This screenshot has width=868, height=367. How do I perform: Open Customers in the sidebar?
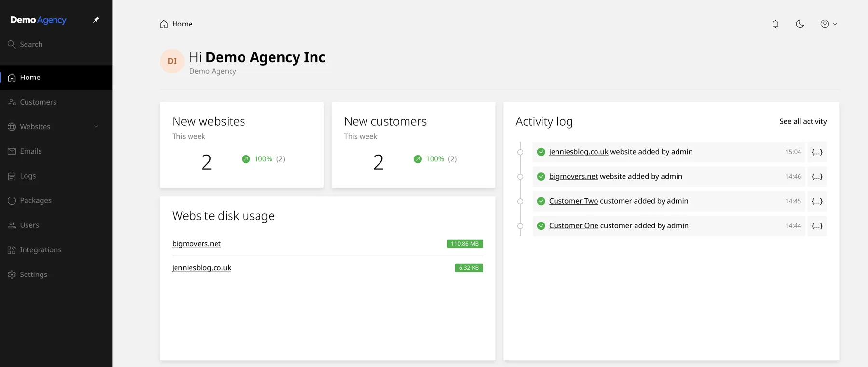(x=56, y=102)
